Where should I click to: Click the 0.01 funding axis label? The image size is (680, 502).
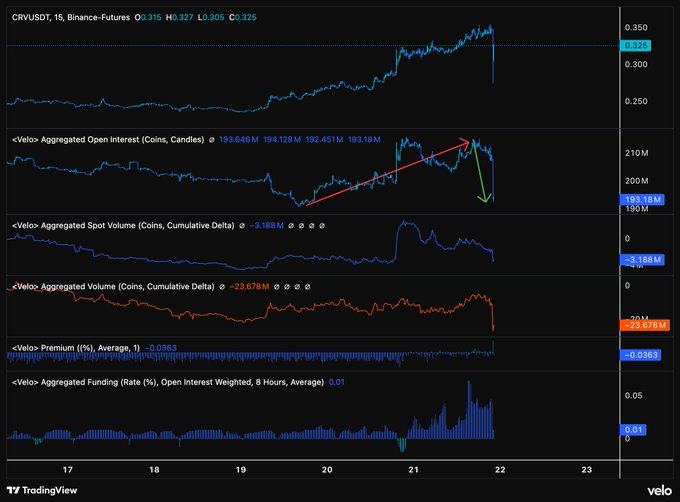pyautogui.click(x=633, y=430)
